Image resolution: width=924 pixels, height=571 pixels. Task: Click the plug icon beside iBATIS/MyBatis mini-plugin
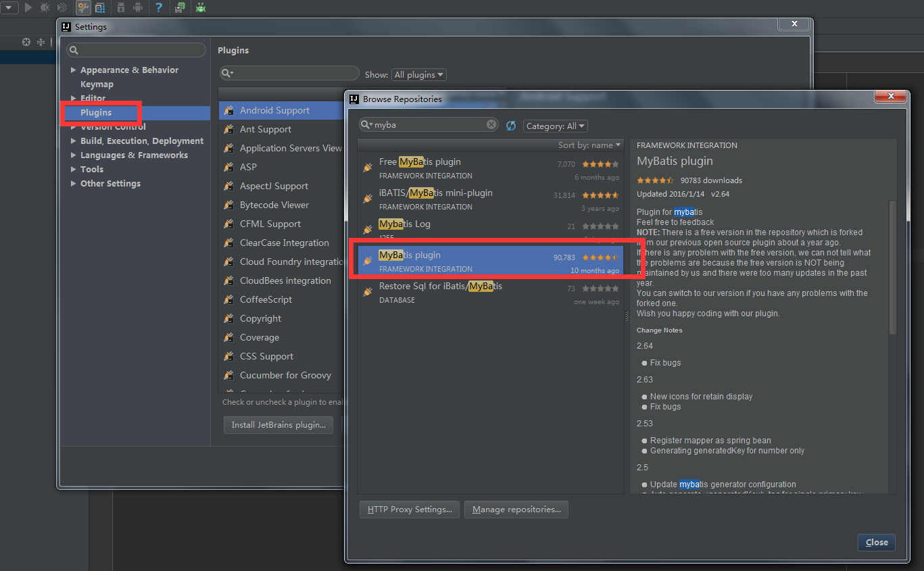pos(368,199)
